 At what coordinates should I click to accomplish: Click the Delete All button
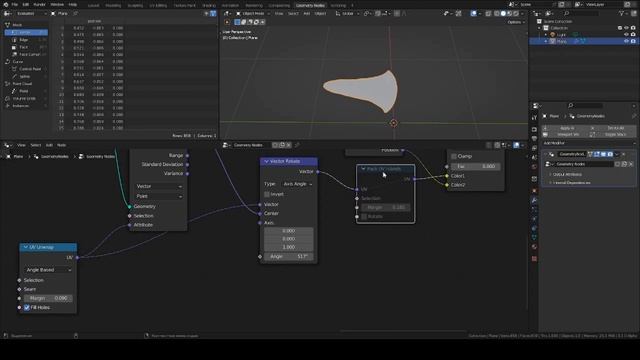pyautogui.click(x=613, y=128)
